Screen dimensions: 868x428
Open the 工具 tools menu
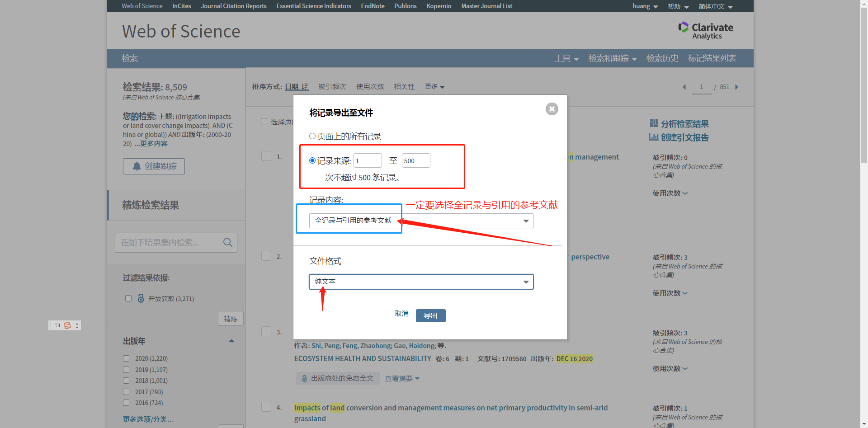[x=566, y=58]
